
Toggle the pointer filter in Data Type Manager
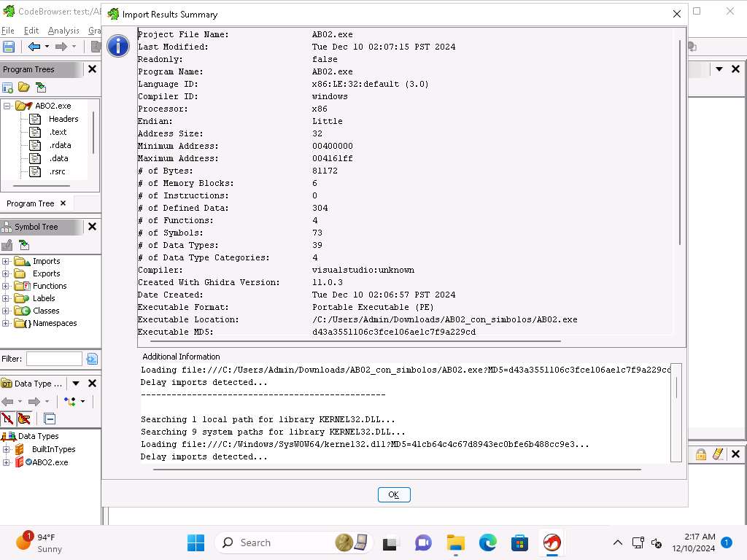[24, 419]
